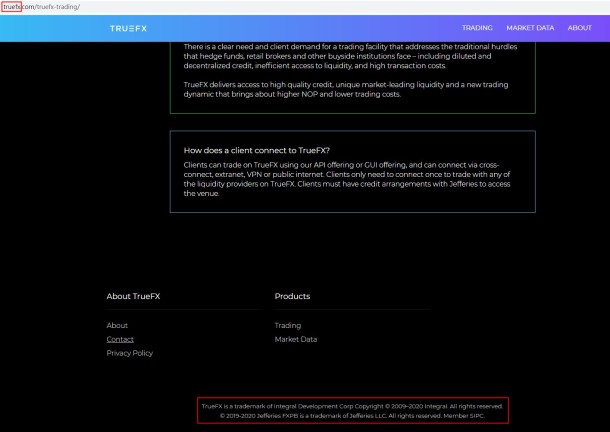Open the Trading link under Products
The width and height of the screenshot is (610, 432).
(x=288, y=325)
